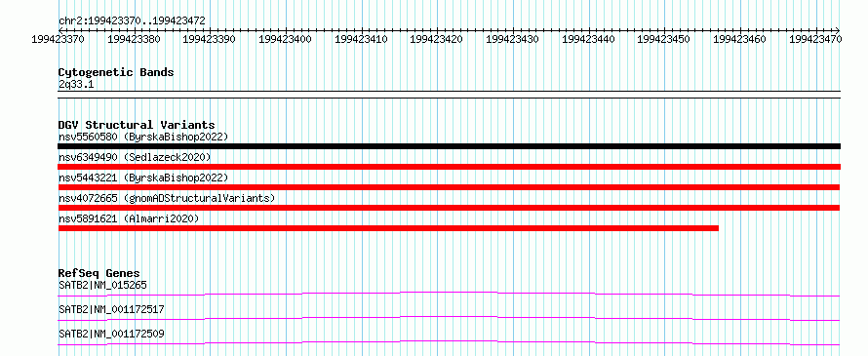Click ruler coordinate 199423460
The image size is (868, 356).
point(739,39)
